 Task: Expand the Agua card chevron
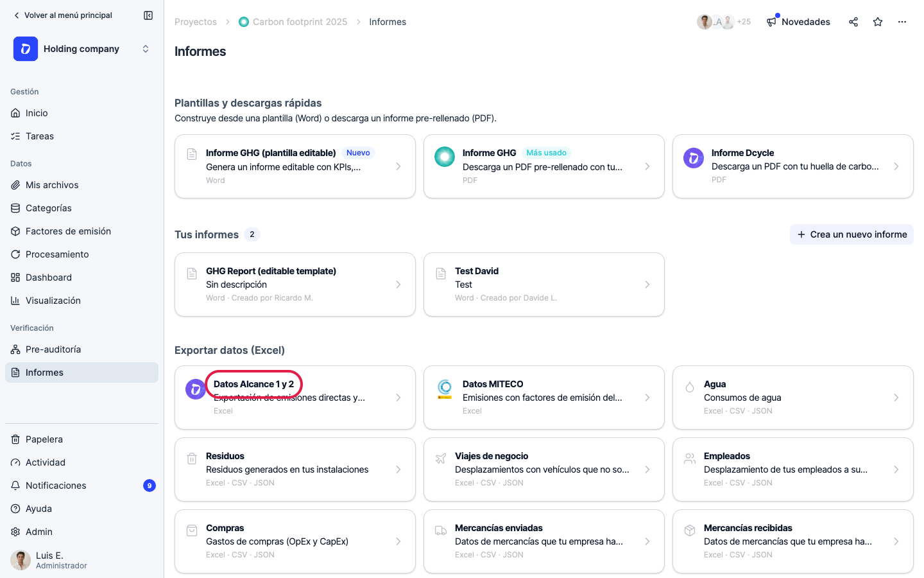tap(896, 398)
